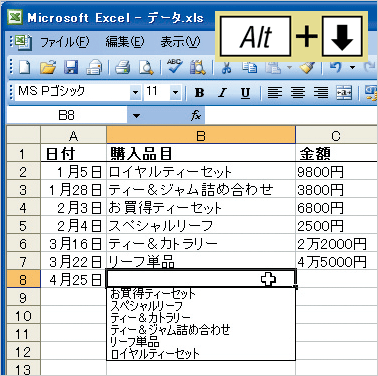Click the Select All corner button

coord(23,135)
